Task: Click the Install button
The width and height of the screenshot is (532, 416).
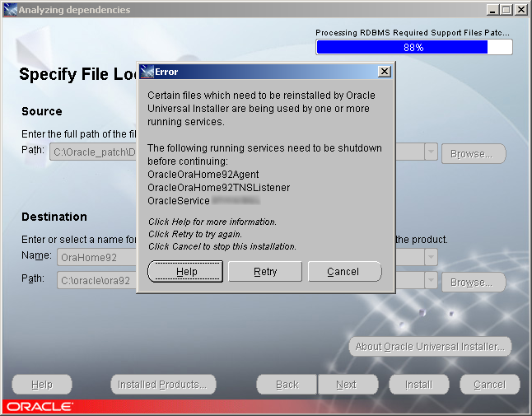Action: (419, 385)
